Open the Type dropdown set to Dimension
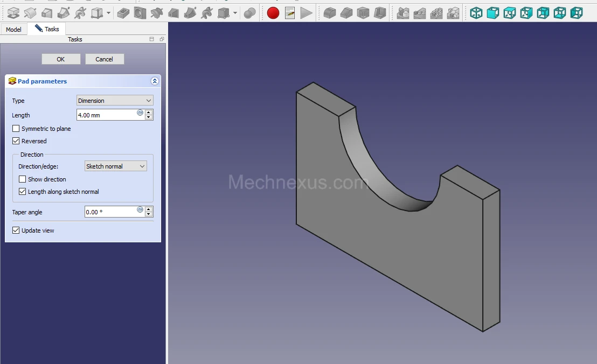 [x=115, y=101]
